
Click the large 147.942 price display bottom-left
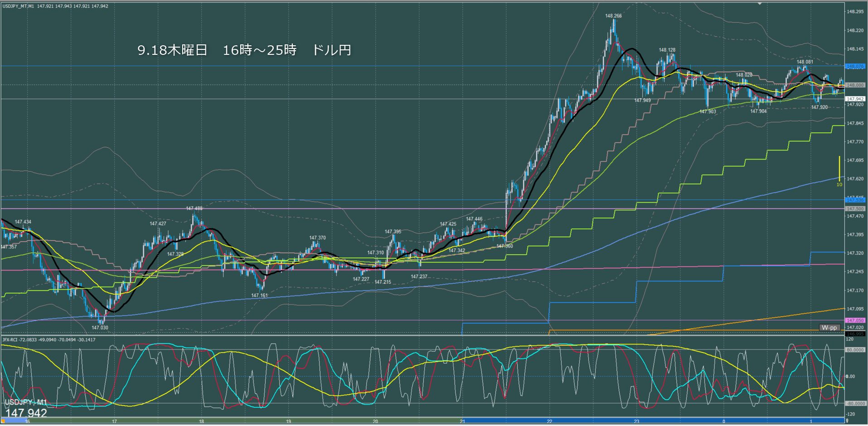point(26,413)
